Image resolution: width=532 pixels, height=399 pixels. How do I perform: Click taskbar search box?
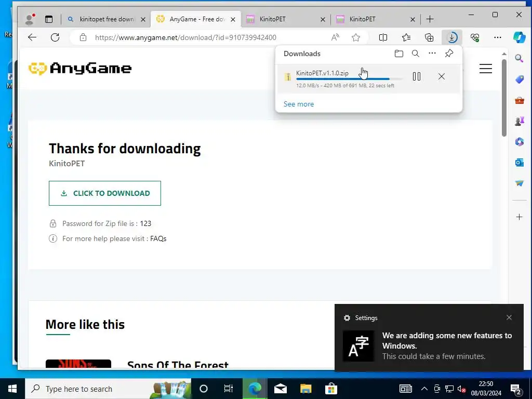tap(108, 389)
